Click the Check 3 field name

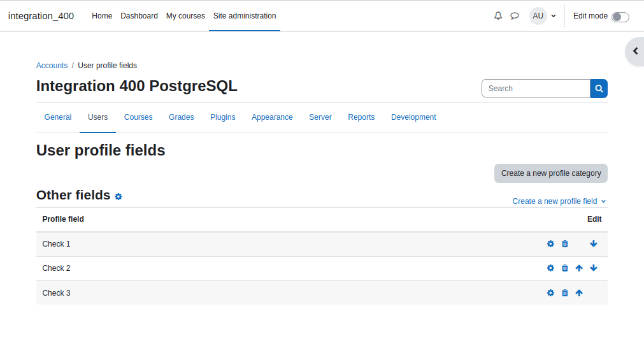point(56,293)
